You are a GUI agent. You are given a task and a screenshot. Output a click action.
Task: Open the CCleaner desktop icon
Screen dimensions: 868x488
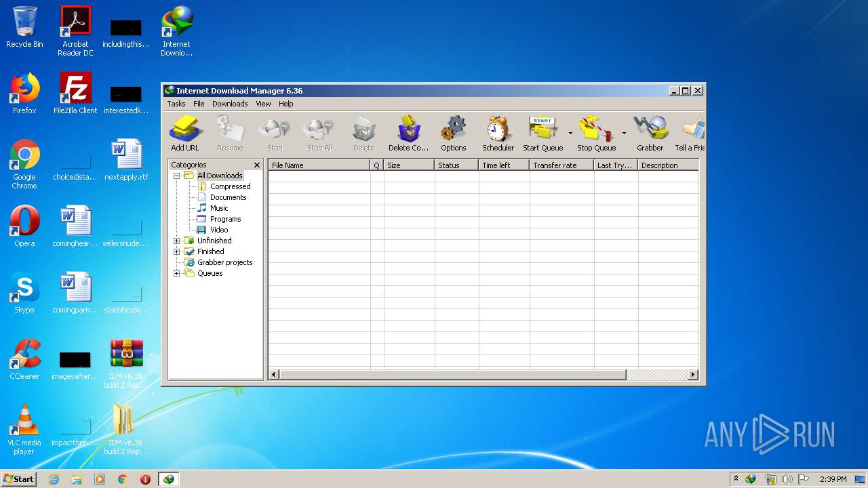(x=24, y=359)
